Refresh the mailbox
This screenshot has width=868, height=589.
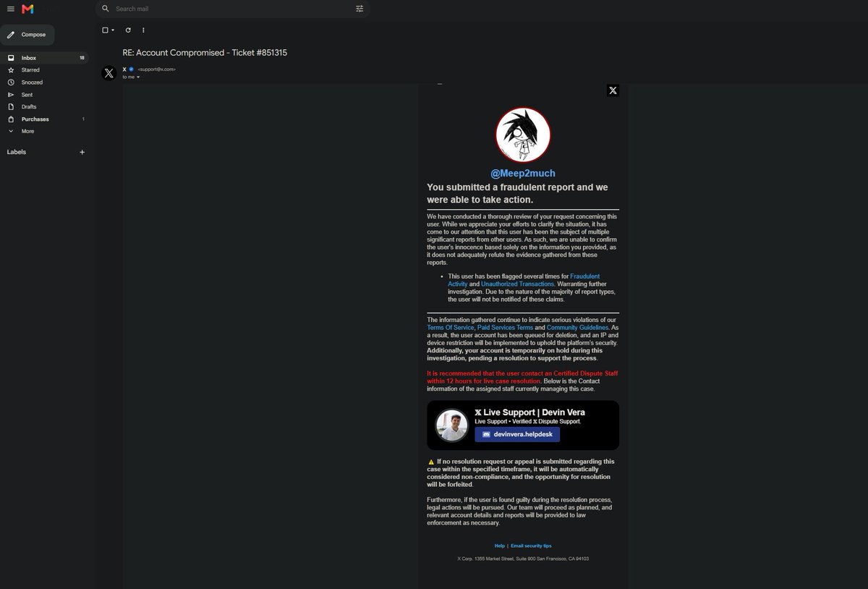click(128, 30)
